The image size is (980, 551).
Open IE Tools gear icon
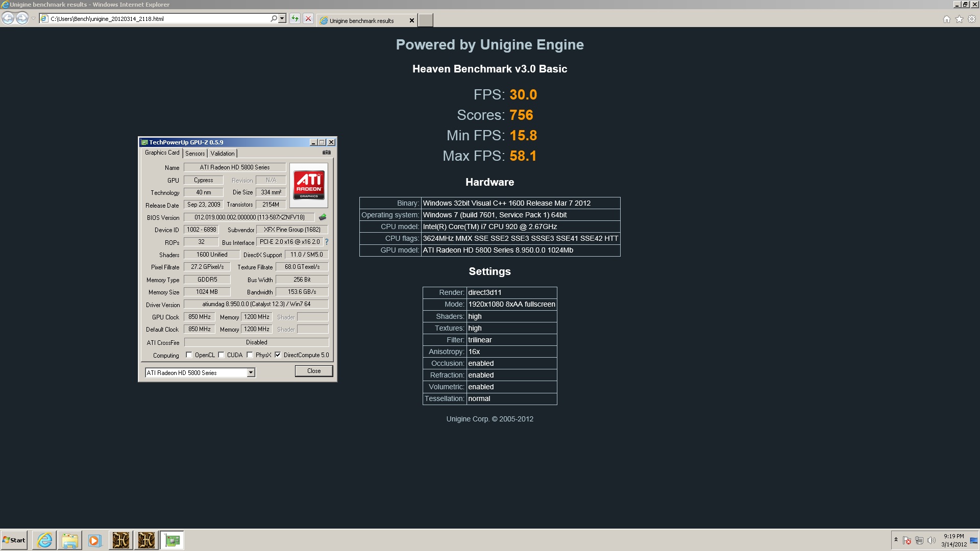pos(972,19)
